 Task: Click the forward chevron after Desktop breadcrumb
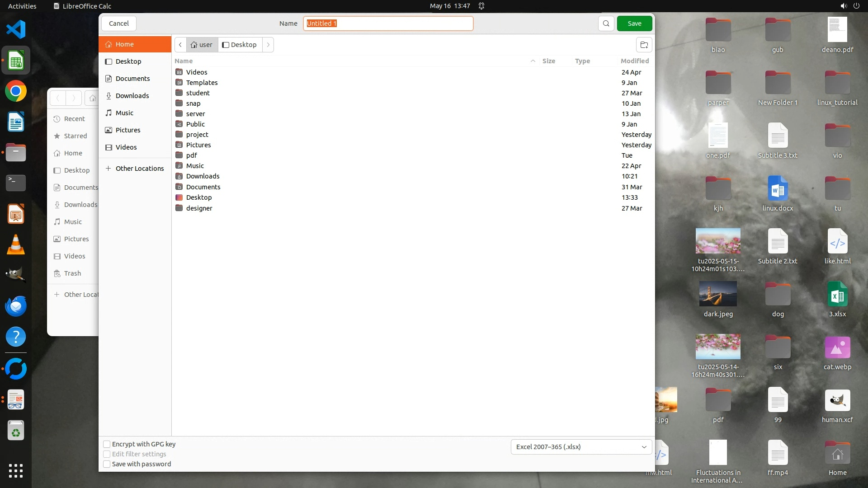tap(268, 45)
